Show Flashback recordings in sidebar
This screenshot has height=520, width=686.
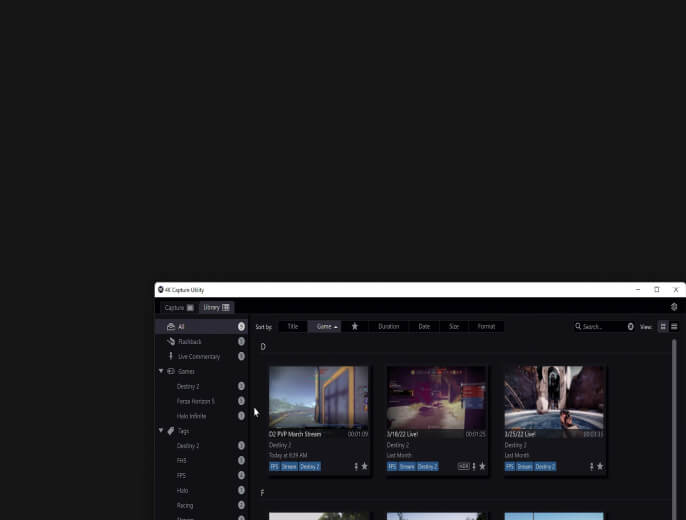[202, 342]
